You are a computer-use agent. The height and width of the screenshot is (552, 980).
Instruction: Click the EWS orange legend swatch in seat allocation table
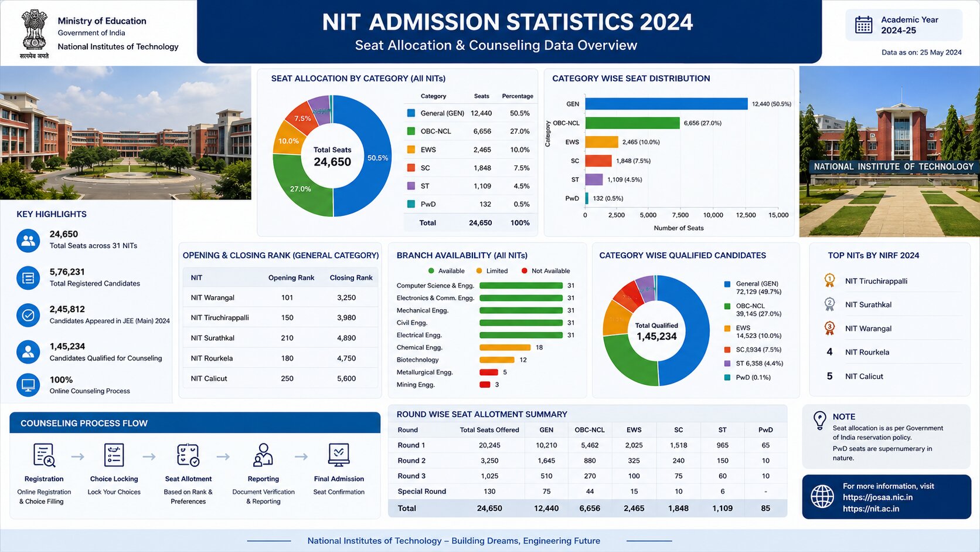click(411, 150)
